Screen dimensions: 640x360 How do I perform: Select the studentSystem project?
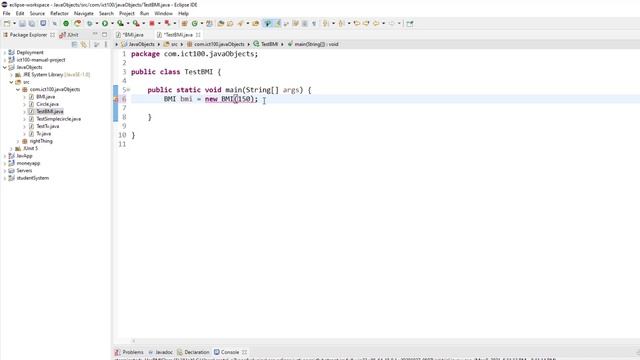[x=33, y=178]
